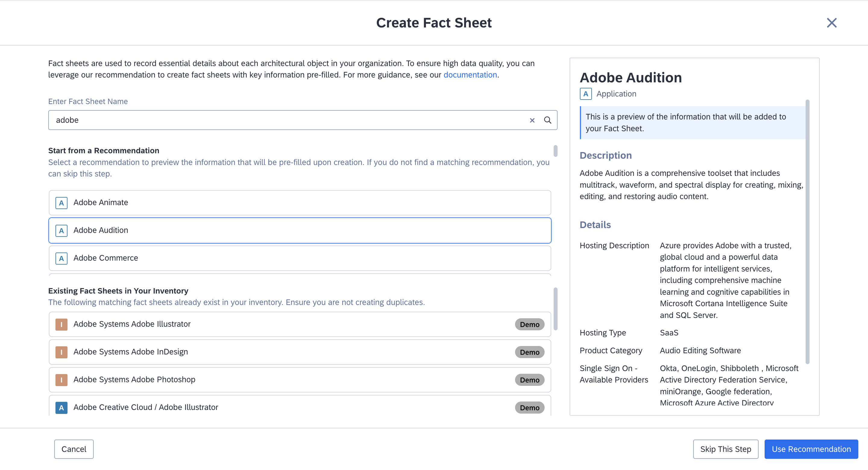The width and height of the screenshot is (868, 470).
Task: Click Demo badge on Adobe Creative Cloud row
Action: pyautogui.click(x=529, y=408)
